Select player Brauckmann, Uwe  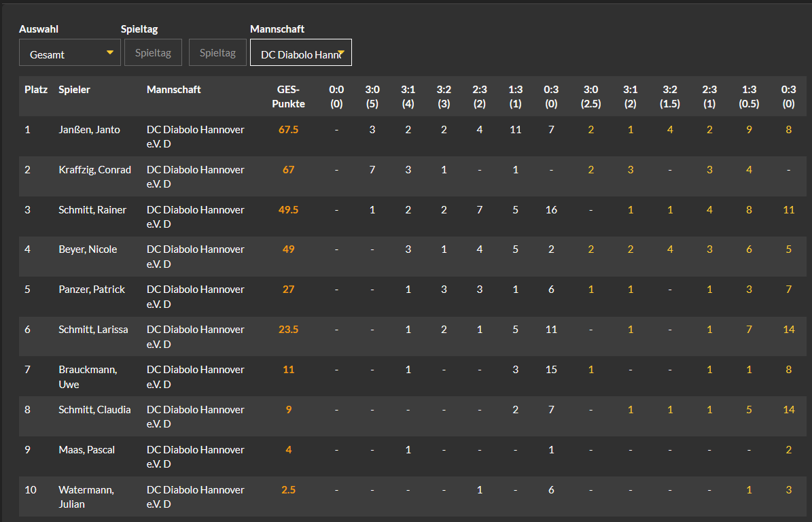tap(88, 377)
